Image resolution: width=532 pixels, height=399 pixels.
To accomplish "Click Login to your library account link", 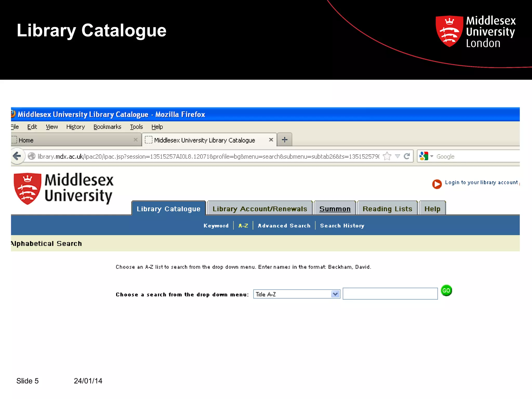I will pyautogui.click(x=481, y=183).
